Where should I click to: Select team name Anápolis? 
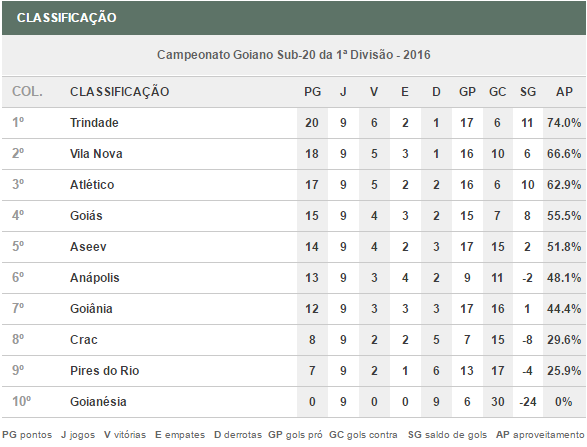[x=95, y=278]
